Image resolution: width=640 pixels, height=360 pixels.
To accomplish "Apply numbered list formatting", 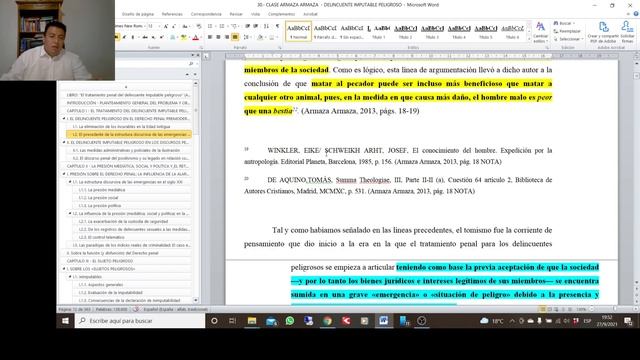I will point(222,26).
